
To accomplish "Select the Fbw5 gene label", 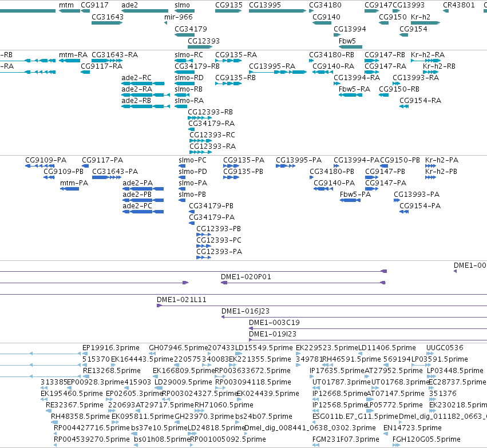I will [347, 41].
